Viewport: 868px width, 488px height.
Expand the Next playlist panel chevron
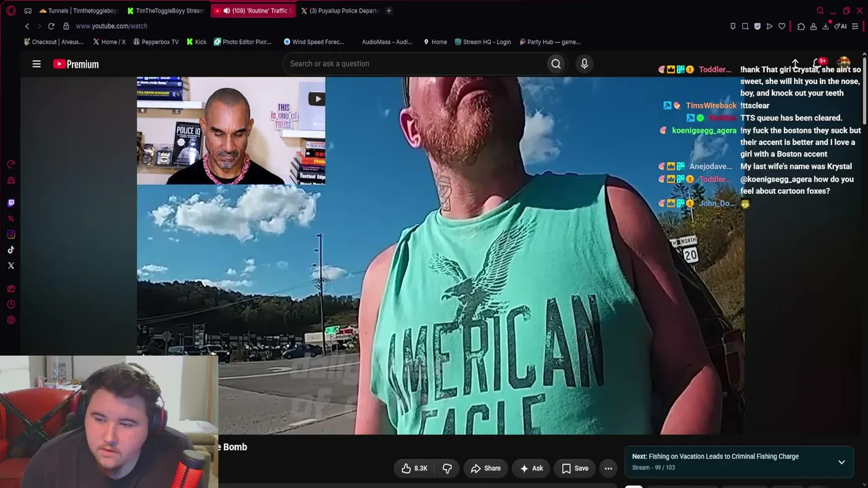click(x=842, y=462)
